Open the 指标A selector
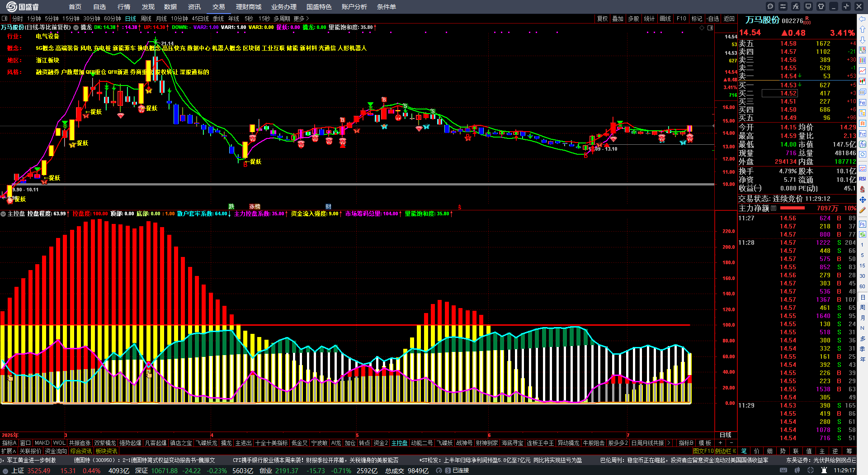Image resolution: width=868 pixels, height=475 pixels. coord(9,443)
